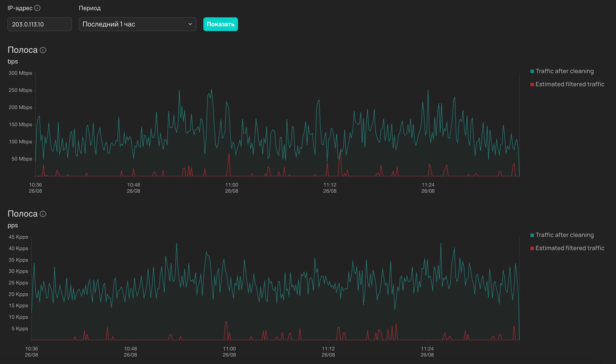Click the Полоса heading above the bps chart
616x364 pixels.
[23, 50]
